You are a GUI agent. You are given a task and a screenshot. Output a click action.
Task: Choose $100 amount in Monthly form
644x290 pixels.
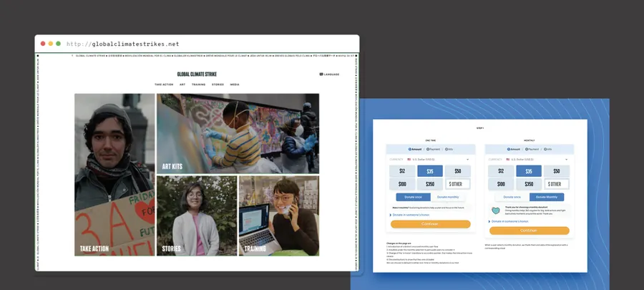[x=501, y=184]
